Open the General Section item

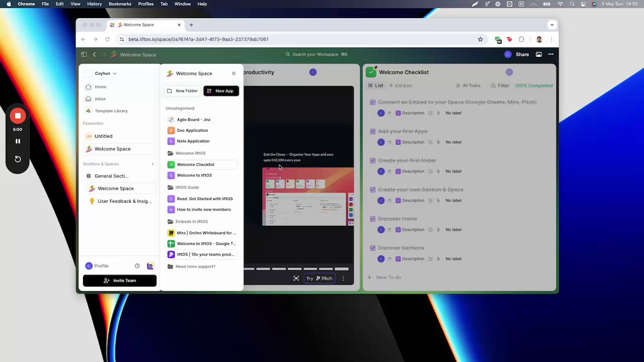click(111, 176)
